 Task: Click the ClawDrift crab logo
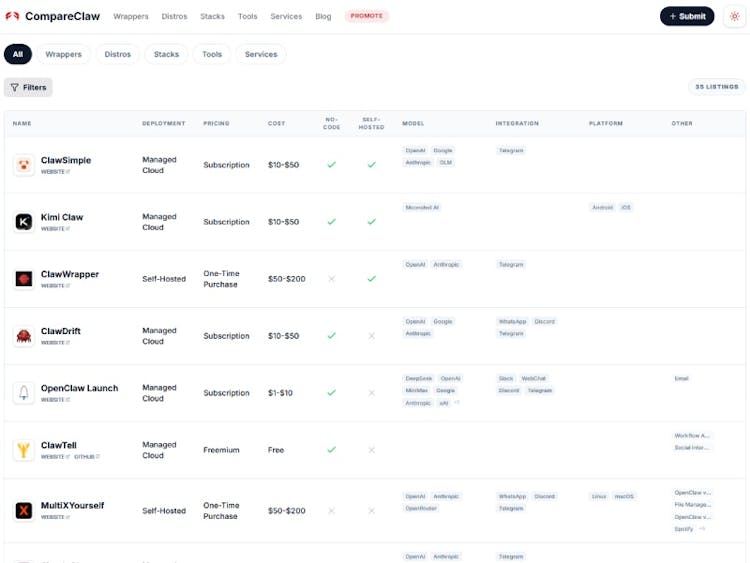pos(24,336)
